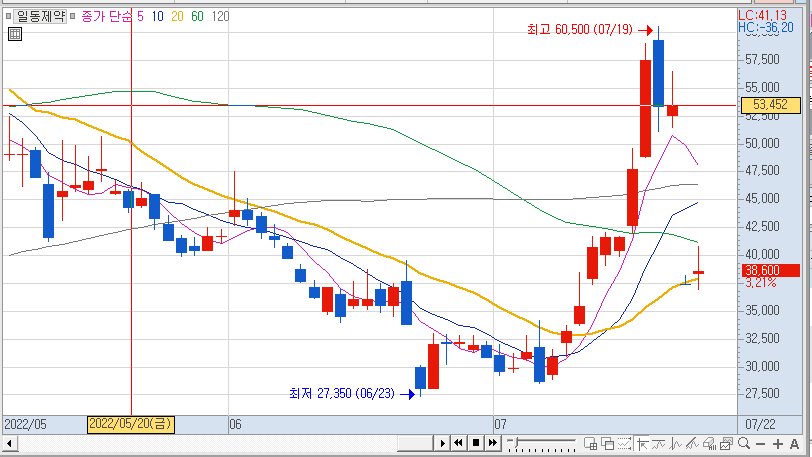Click the 07/22 date label at the axis end
Screen dimensions: 812x457
pos(760,425)
